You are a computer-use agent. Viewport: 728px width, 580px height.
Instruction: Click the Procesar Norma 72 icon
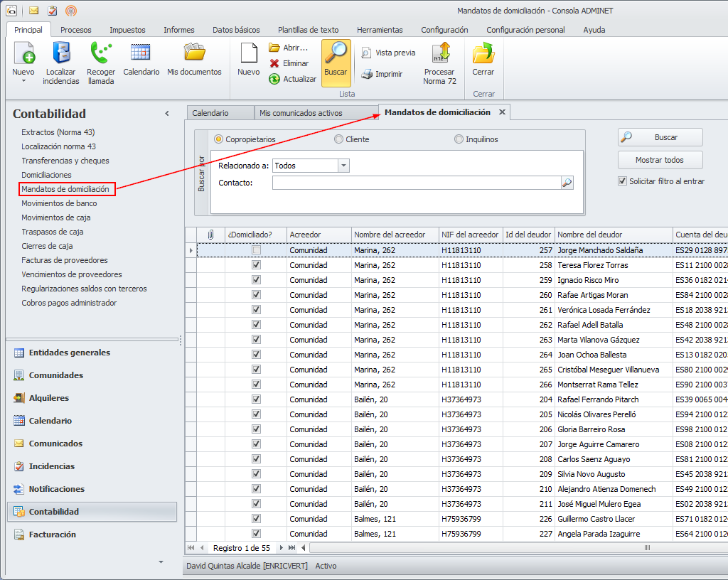click(x=439, y=54)
